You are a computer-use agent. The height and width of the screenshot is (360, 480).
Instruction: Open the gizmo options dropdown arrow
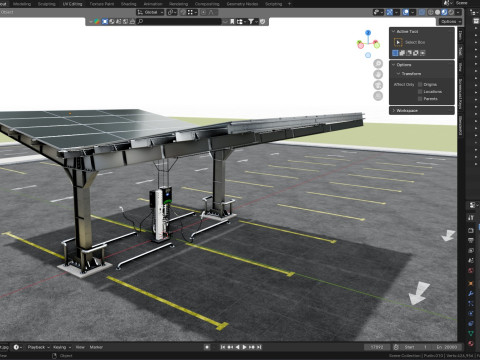pyautogui.click(x=396, y=12)
